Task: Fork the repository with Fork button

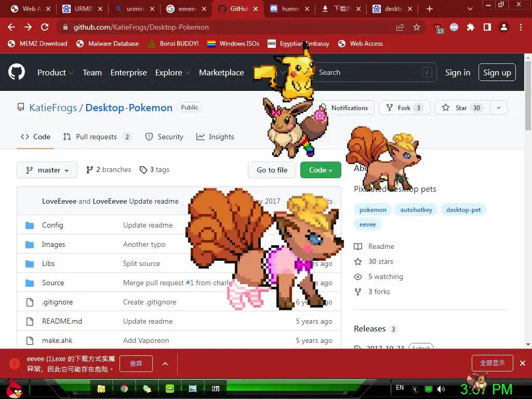Action: tap(404, 108)
